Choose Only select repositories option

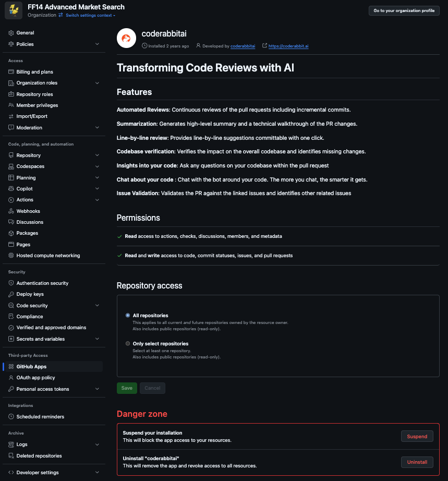coord(128,344)
